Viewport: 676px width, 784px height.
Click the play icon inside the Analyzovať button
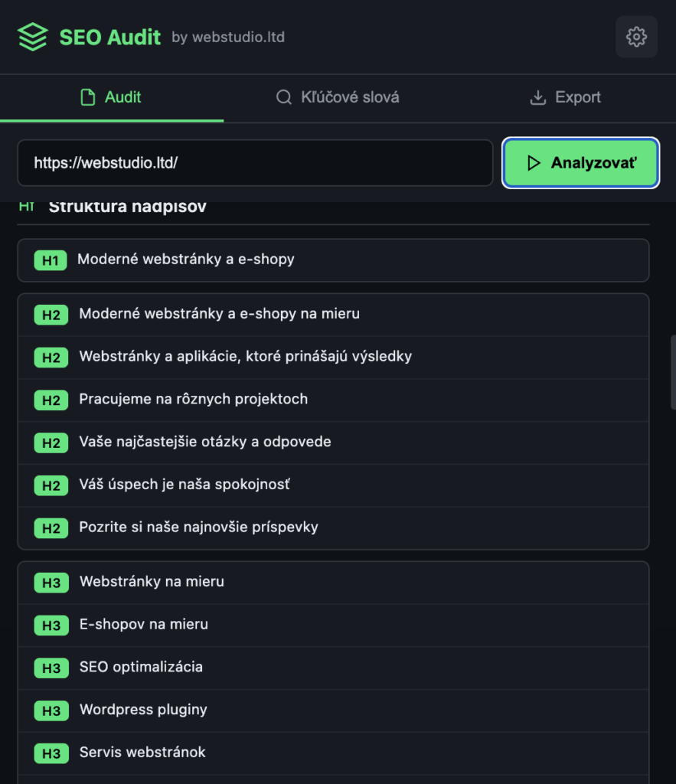[x=535, y=162]
